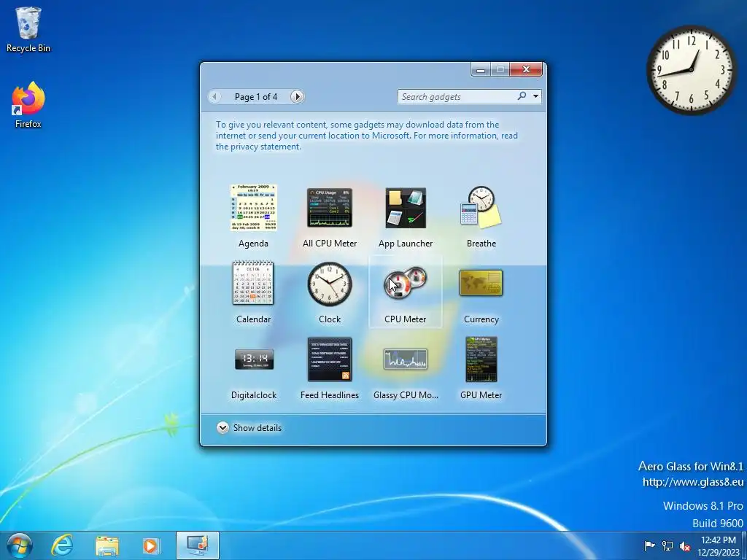
Task: Open the search options dropdown arrow
Action: click(536, 96)
